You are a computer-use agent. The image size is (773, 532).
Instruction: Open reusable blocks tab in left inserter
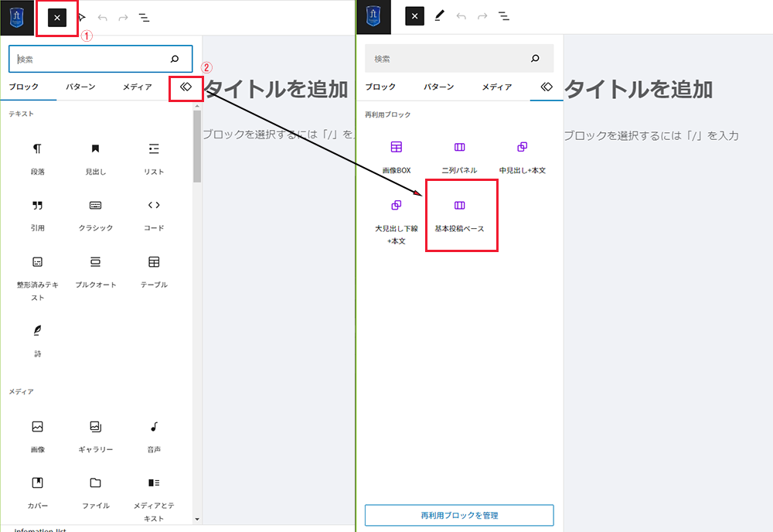186,87
